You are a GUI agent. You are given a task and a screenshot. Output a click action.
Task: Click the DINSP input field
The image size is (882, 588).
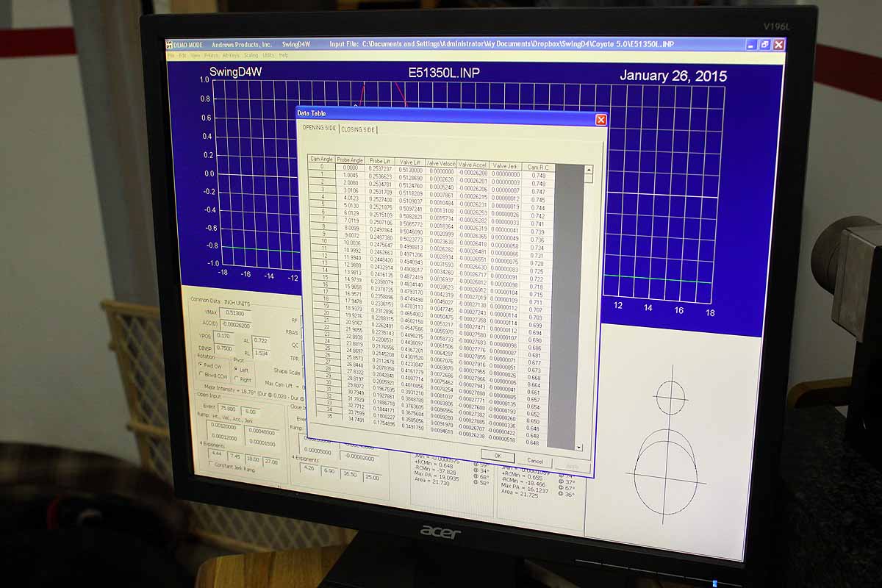[x=225, y=347]
